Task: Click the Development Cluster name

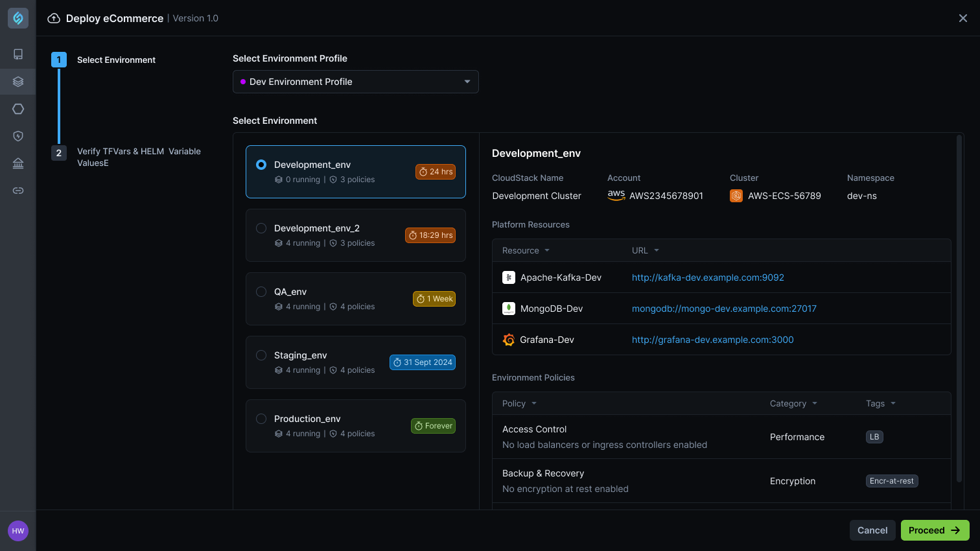Action: (x=537, y=196)
